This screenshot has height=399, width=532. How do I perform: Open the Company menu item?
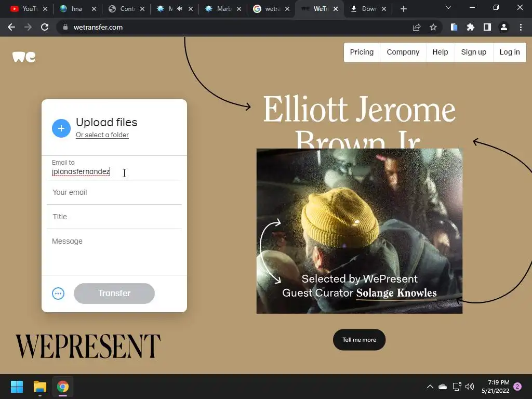pos(403,52)
